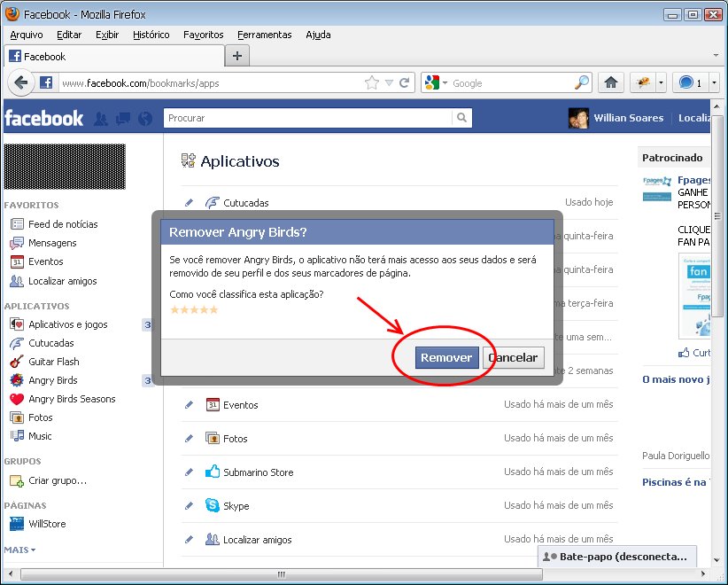The image size is (728, 585).
Task: Open Aplicativos e jogos link
Action: 68,324
